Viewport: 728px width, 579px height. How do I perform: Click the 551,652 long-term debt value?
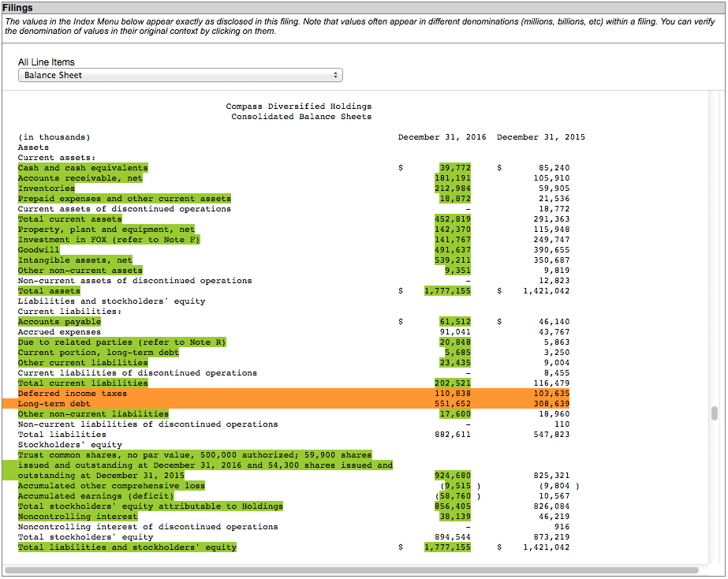tap(453, 404)
